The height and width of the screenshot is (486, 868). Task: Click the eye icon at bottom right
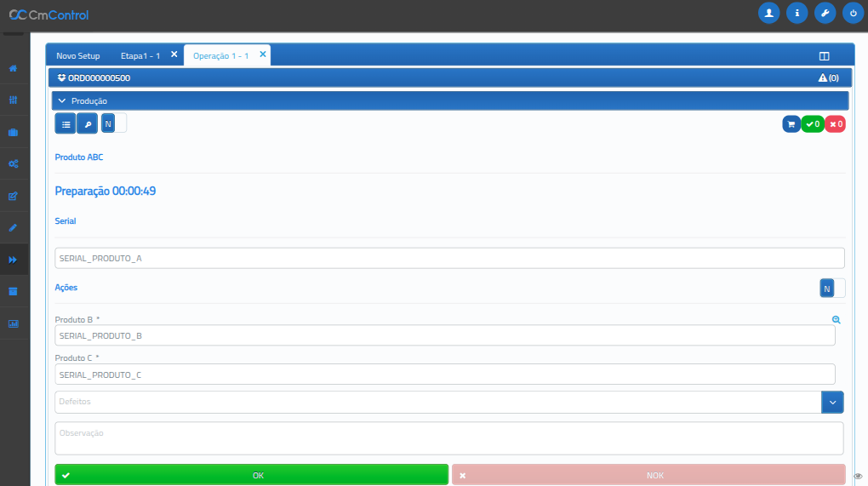tap(858, 477)
